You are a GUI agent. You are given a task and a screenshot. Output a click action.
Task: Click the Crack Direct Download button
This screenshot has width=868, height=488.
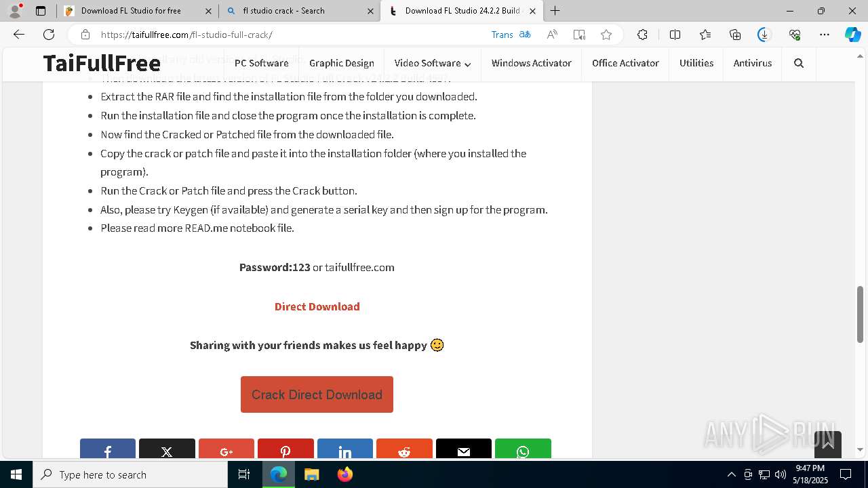click(x=317, y=394)
